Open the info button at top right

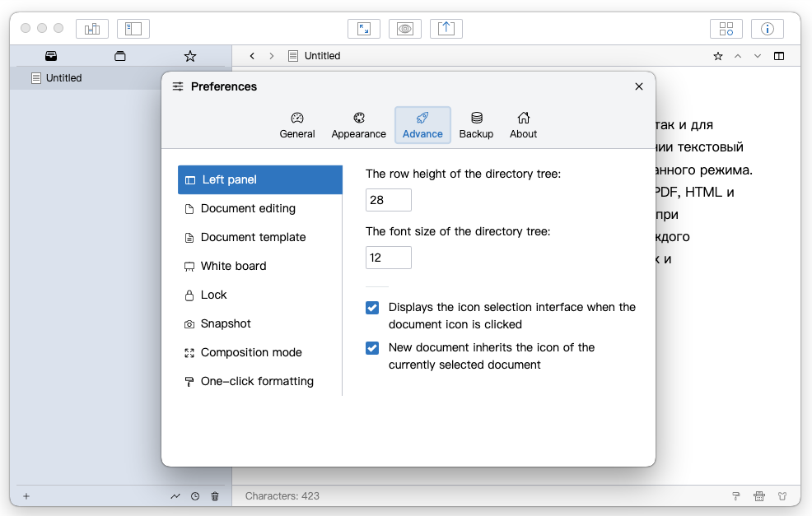coord(767,29)
